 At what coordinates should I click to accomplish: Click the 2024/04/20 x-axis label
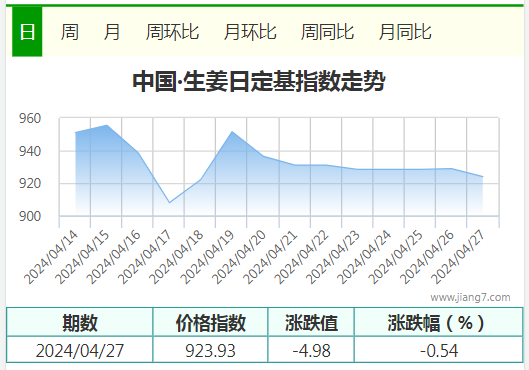(239, 257)
